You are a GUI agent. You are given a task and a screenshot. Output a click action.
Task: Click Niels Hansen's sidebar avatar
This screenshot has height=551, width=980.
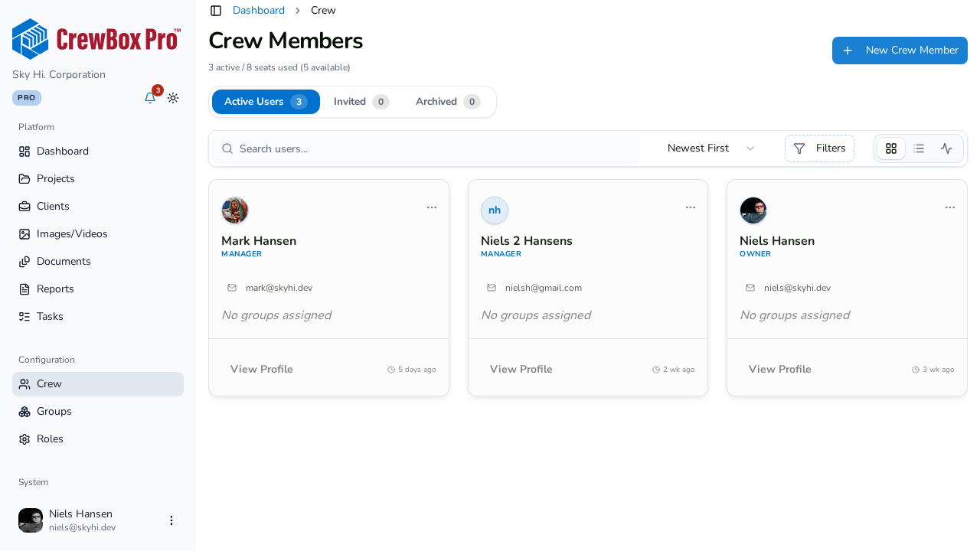31,520
